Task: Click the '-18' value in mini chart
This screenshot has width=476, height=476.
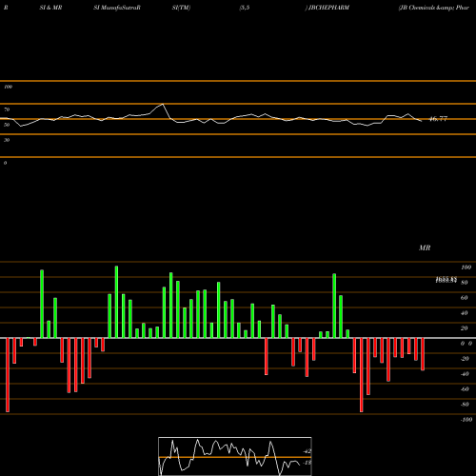Action: click(307, 463)
